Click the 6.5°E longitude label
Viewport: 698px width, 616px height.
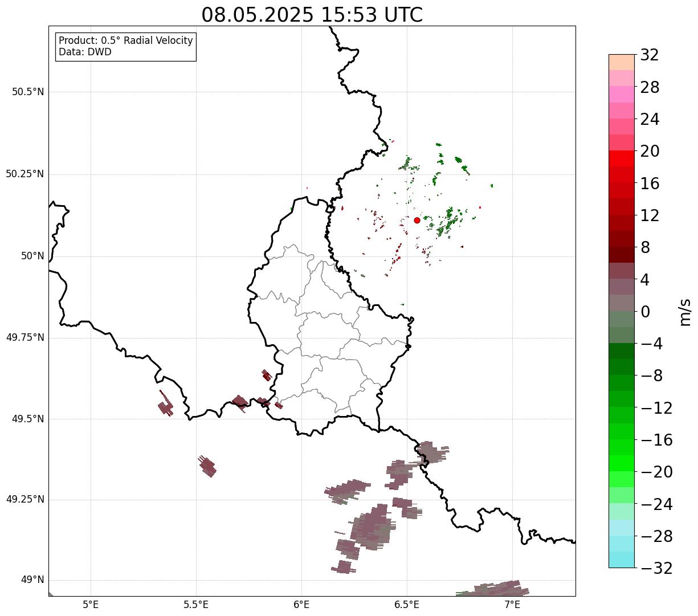point(407,605)
